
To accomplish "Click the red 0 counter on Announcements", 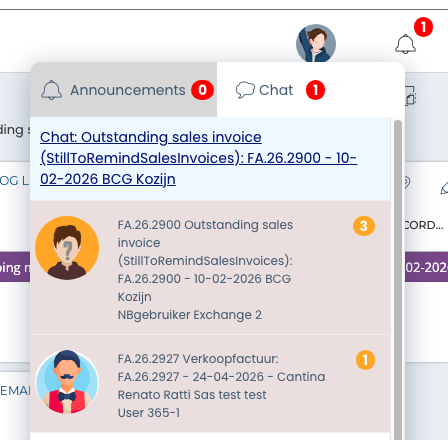I will click(x=202, y=90).
